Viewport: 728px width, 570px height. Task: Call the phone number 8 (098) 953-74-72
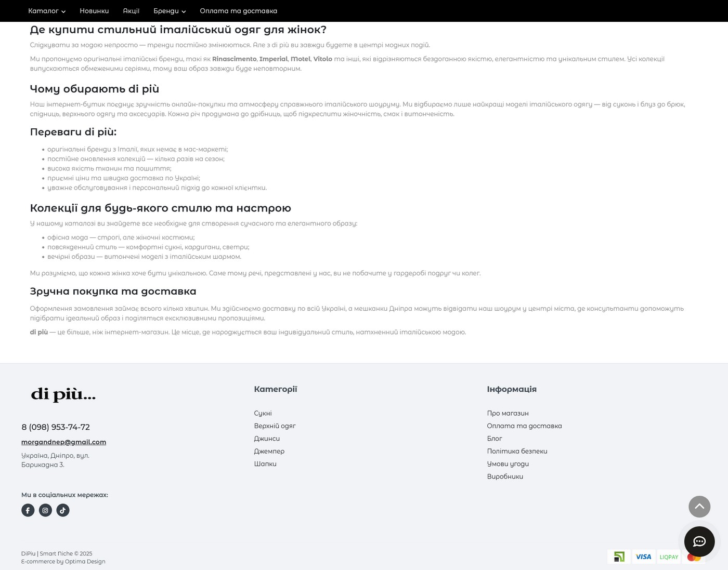(x=56, y=427)
